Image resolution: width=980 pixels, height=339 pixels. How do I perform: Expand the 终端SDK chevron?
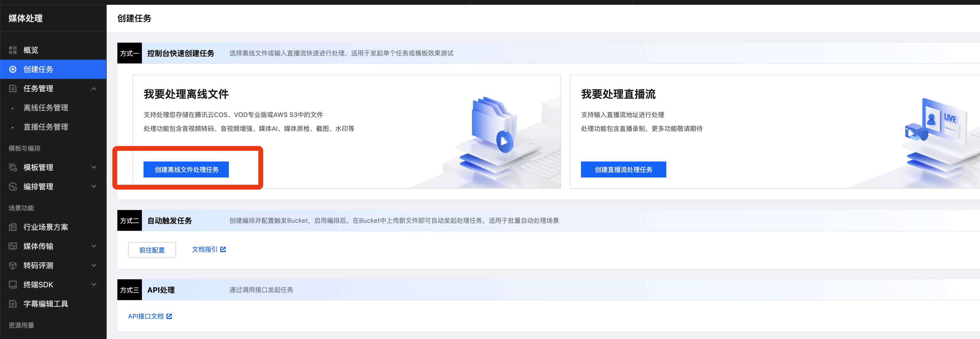(94, 285)
